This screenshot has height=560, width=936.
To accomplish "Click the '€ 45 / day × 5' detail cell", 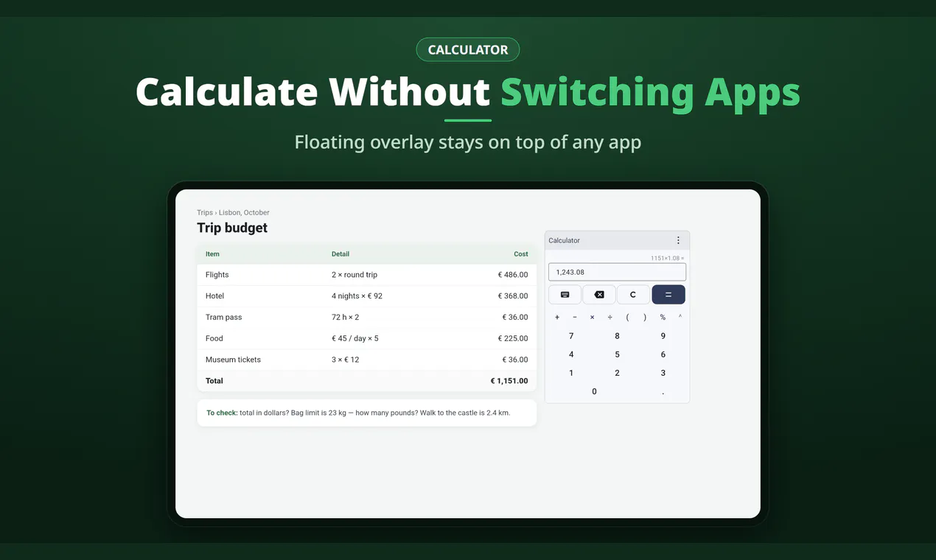I will coord(355,339).
